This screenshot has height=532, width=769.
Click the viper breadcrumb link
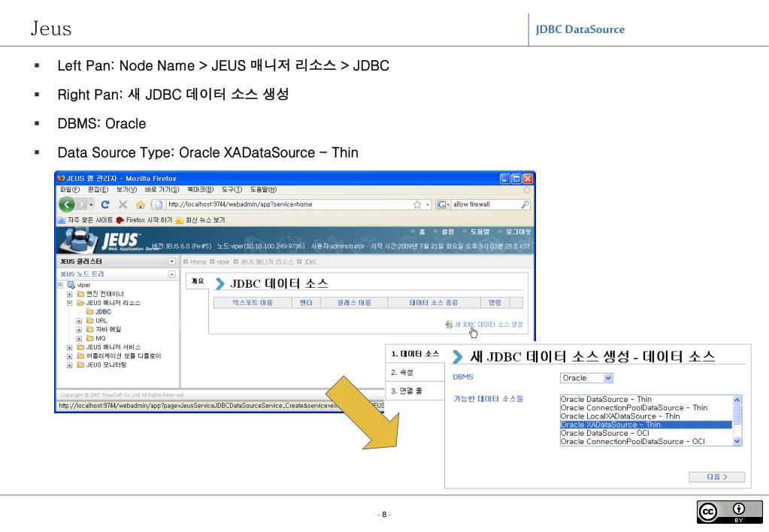(223, 261)
